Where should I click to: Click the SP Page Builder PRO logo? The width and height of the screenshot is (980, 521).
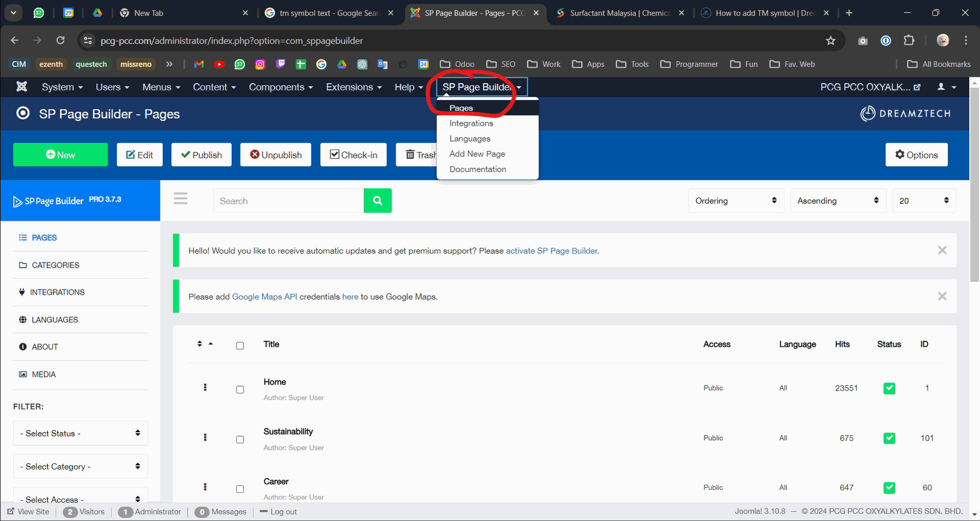pos(67,201)
